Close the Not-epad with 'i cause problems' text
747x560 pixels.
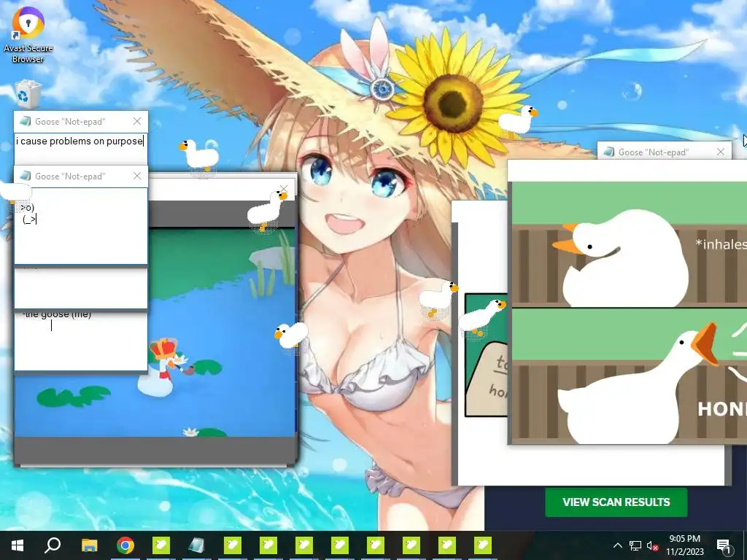pyautogui.click(x=137, y=122)
